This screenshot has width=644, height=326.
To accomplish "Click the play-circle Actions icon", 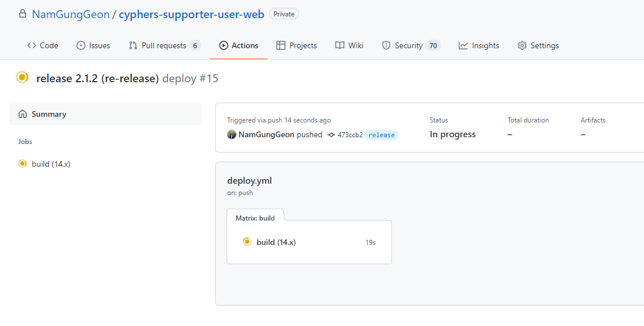I will pos(223,45).
